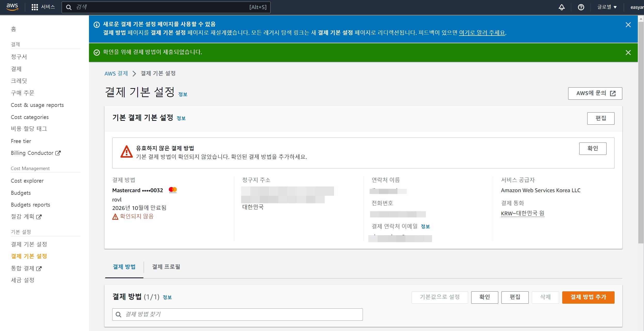644x331 pixels.
Task: Follow the 여기로 알려 주세요 feedback link
Action: (482, 33)
